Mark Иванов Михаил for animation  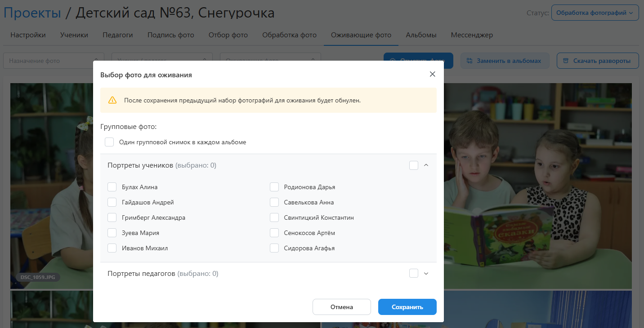pos(112,248)
